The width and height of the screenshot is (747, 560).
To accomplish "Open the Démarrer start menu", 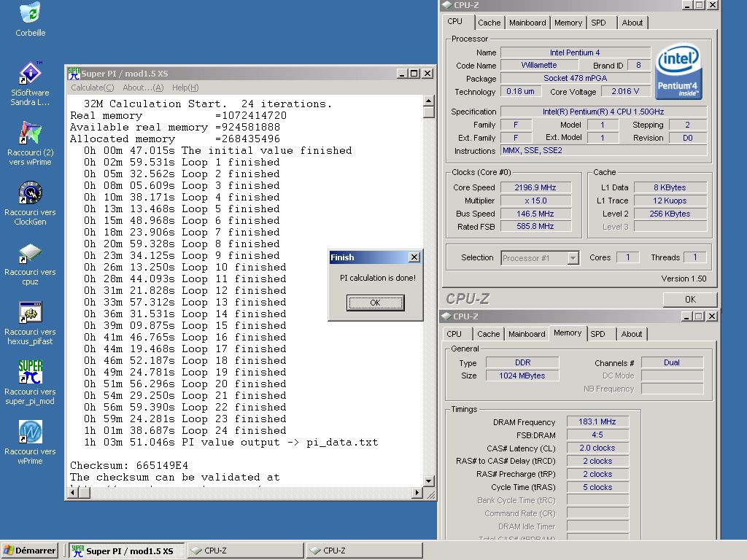I will coord(29,551).
